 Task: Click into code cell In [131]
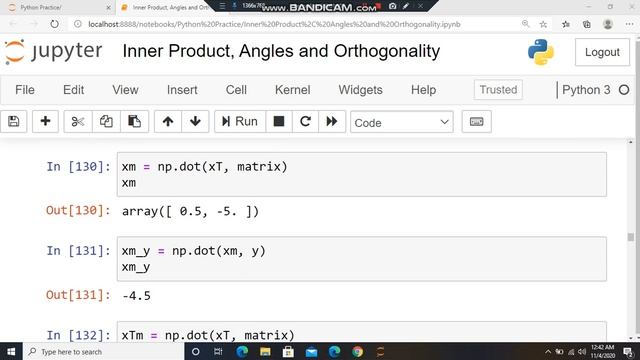[362, 259]
